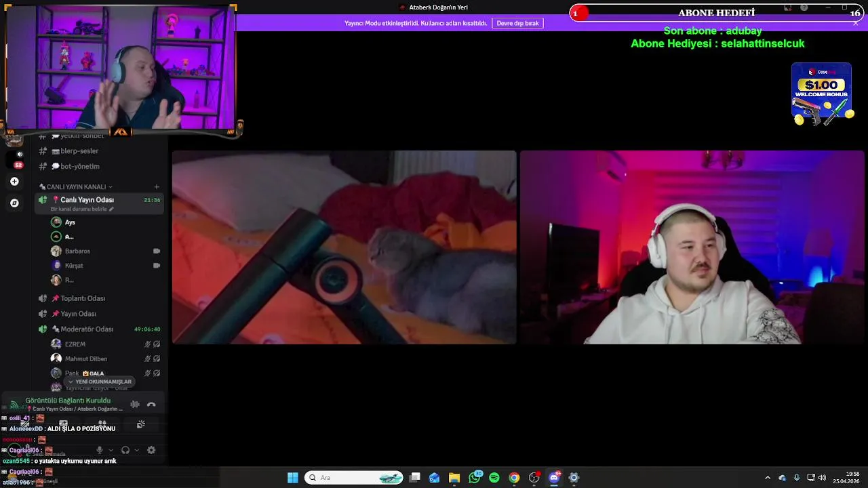Focus the white hoodie streamer video tile
The height and width of the screenshot is (488, 868).
coord(692,247)
